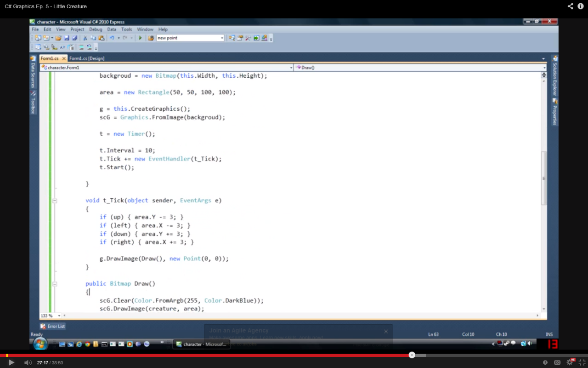Collapse the t_Tick method outline box
Screen dimensions: 588x368
[x=55, y=201]
